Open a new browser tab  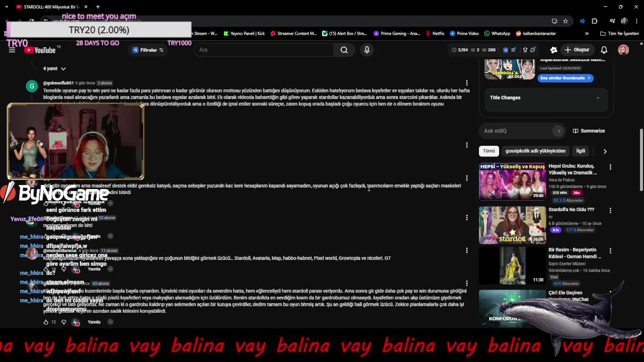pyautogui.click(x=98, y=7)
